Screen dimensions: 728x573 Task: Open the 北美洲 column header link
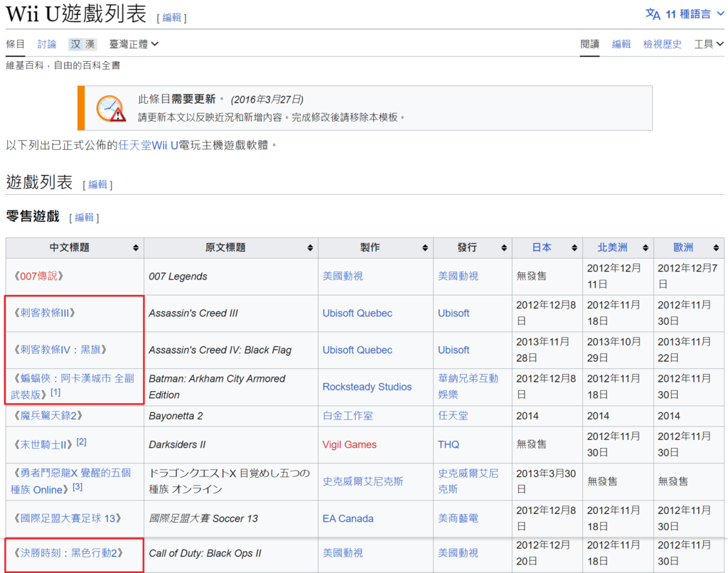tap(612, 247)
